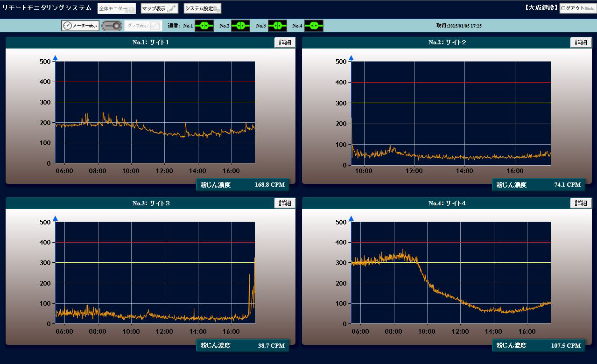Screen dimensions: 597x364
Task: Click the No.4: サイト4 panel title
Action: click(447, 203)
